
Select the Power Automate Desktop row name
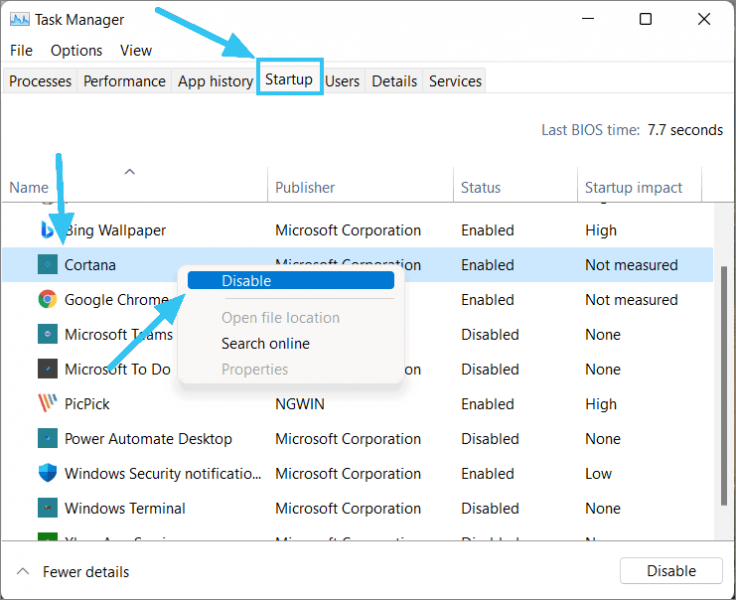coord(148,438)
